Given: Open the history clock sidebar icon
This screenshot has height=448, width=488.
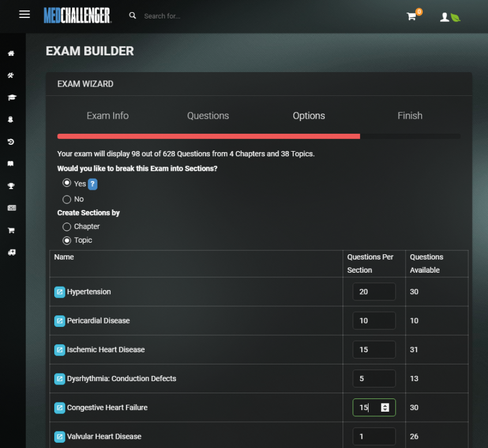Looking at the screenshot, I should (x=11, y=142).
